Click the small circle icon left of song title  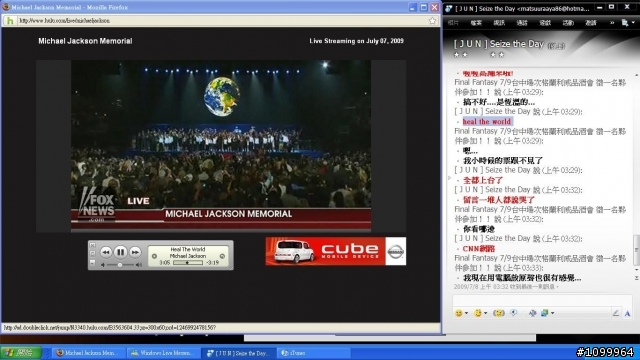154,256
